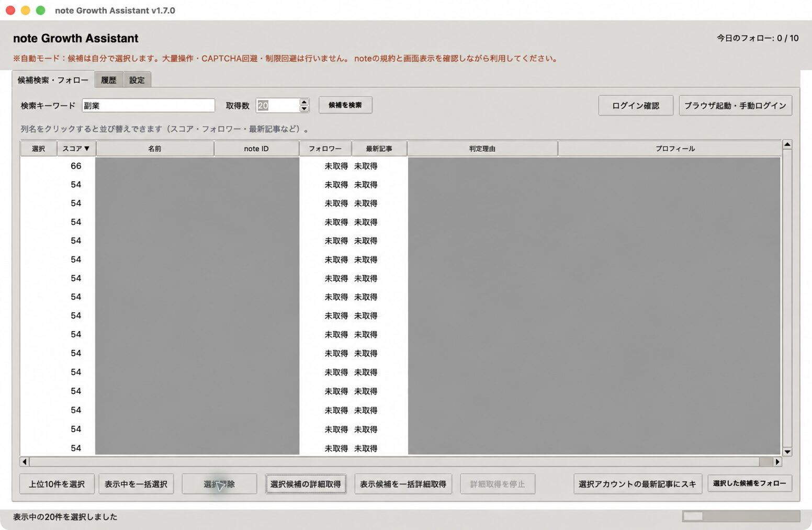
Task: Select the row with score 66
Action: coord(400,166)
